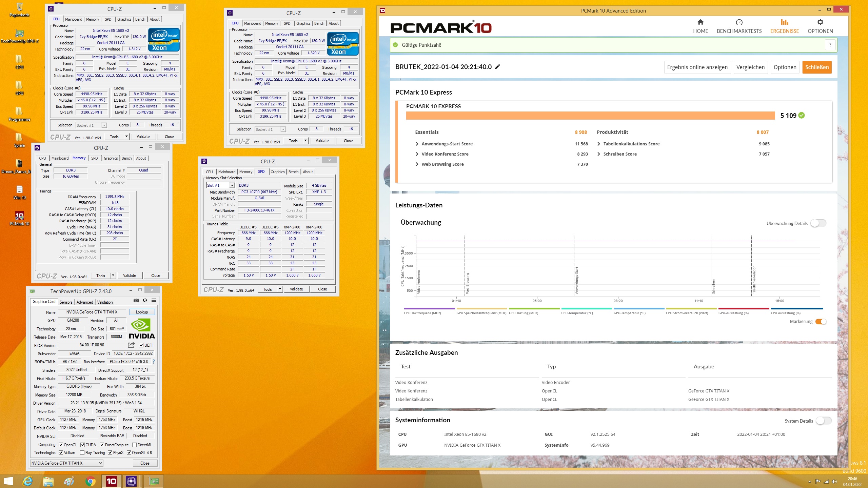The width and height of the screenshot is (868, 488).
Task: Click Lookup button in GPU-Z
Action: click(142, 312)
